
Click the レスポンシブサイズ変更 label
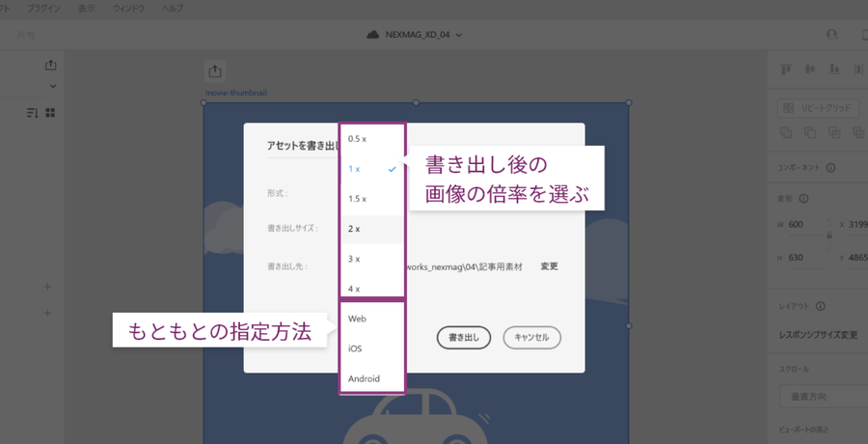point(818,335)
